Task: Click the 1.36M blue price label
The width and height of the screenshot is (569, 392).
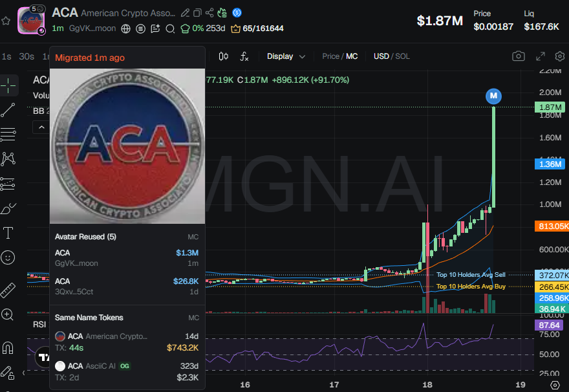Action: [x=550, y=164]
